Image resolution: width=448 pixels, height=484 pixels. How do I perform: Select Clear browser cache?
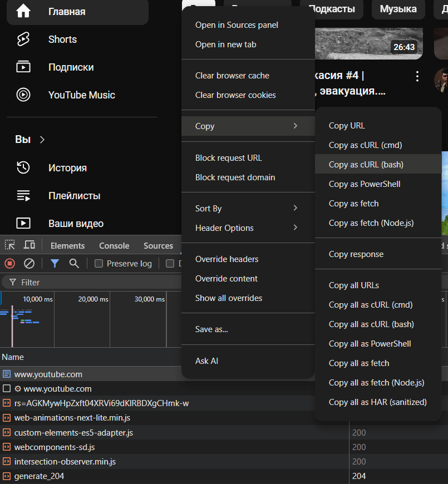248,76
